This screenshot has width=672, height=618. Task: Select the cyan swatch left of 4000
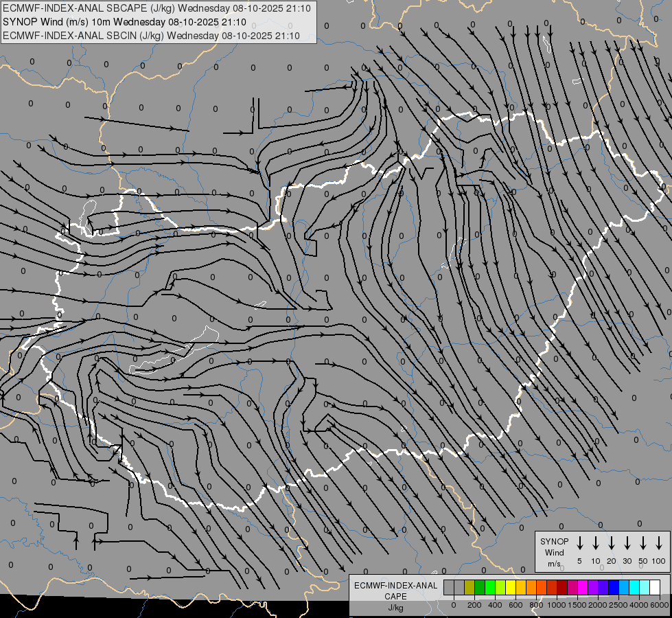pyautogui.click(x=634, y=588)
